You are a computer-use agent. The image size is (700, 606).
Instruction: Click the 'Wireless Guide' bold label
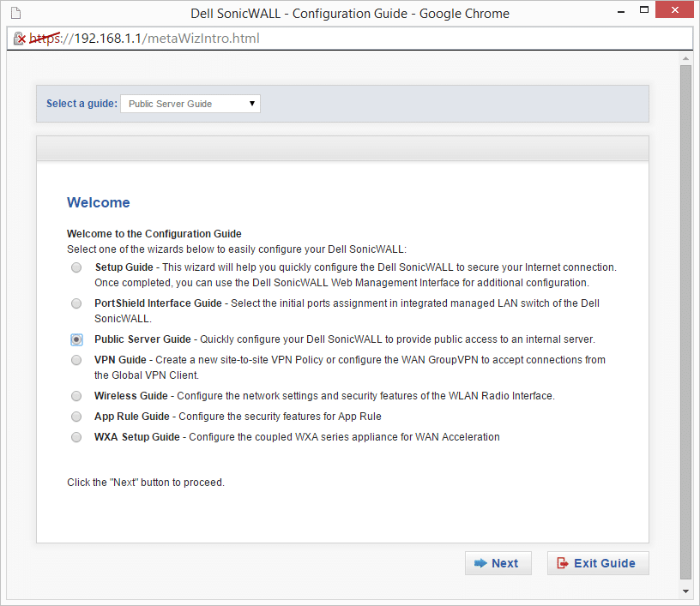130,396
